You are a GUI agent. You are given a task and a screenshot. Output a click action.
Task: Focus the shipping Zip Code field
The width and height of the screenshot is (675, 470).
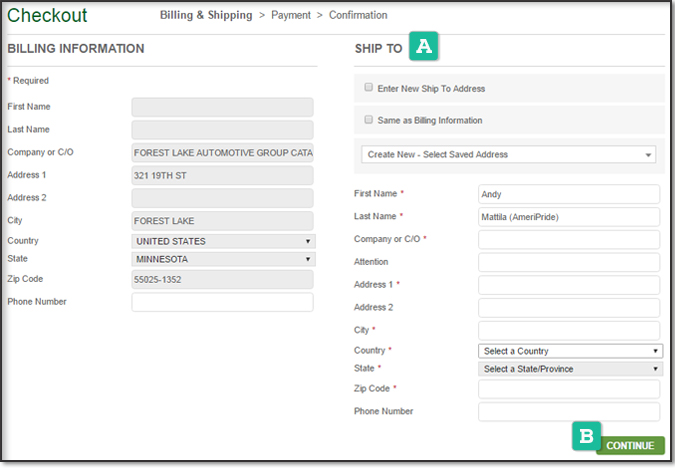click(x=569, y=389)
